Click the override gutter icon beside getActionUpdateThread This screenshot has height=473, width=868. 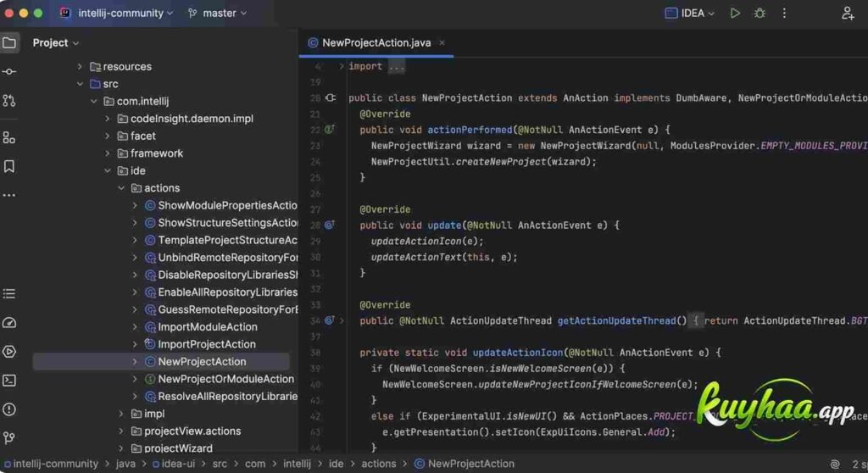coord(330,320)
